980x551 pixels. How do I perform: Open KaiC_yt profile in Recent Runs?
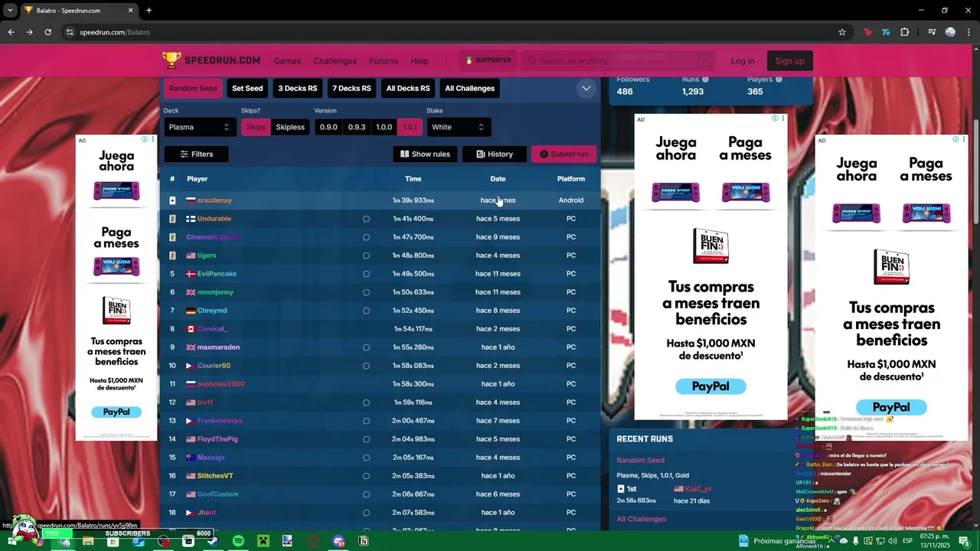(697, 489)
